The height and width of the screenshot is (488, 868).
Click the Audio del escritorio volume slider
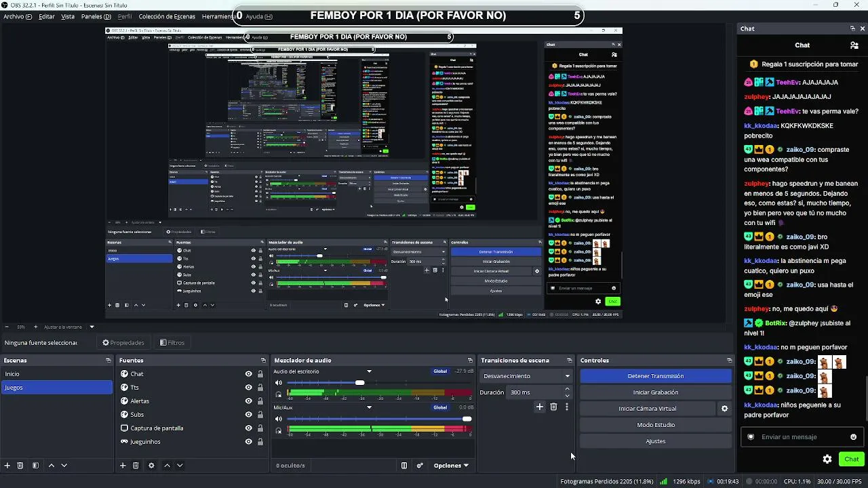pyautogui.click(x=380, y=383)
